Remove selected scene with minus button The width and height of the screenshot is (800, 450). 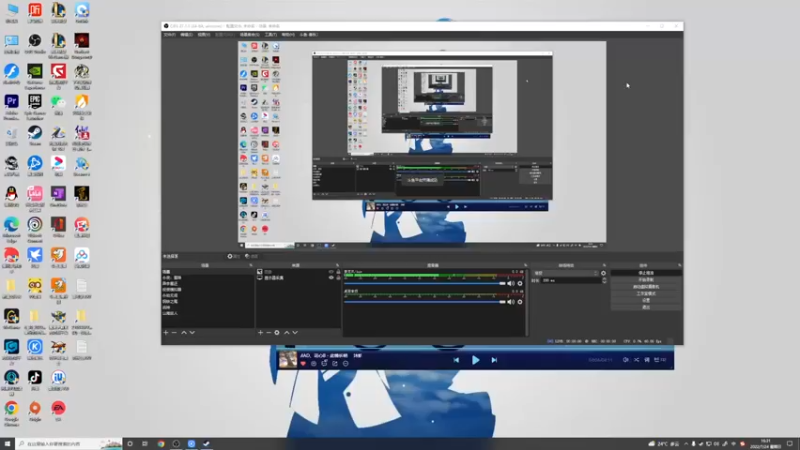(174, 333)
